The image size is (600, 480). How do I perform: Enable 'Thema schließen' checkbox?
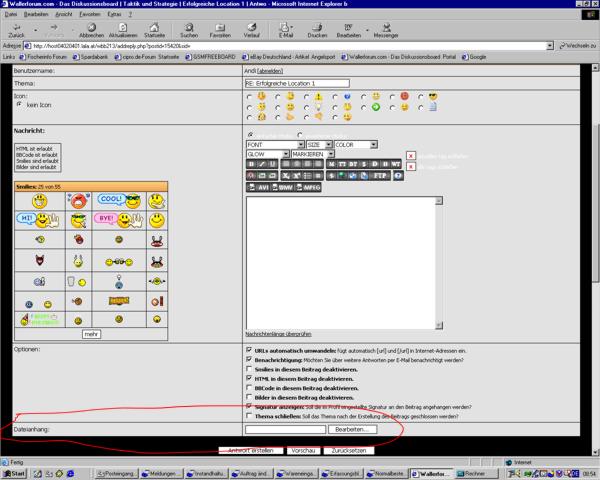click(x=249, y=417)
